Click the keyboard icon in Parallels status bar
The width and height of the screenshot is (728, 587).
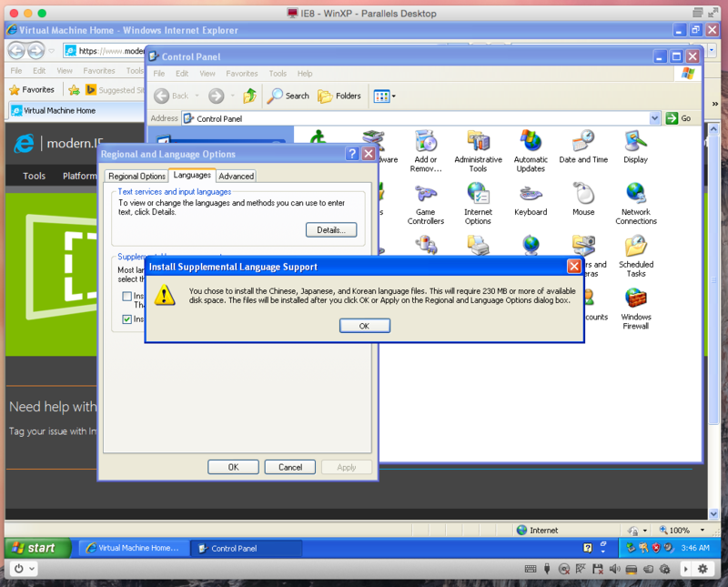coord(530,569)
